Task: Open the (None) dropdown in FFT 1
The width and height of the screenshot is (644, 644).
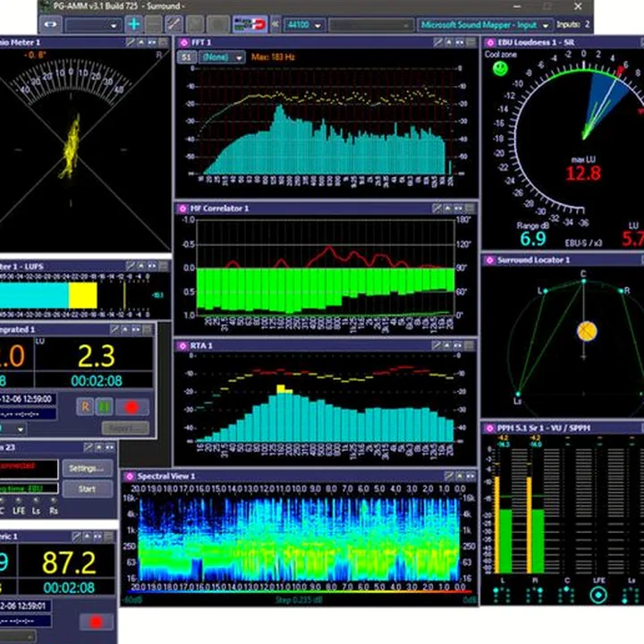Action: 222,57
